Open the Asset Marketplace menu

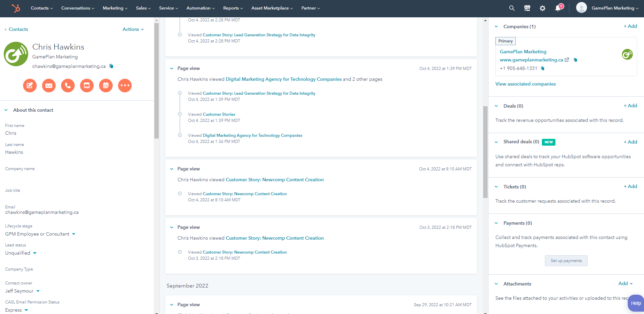tap(272, 8)
